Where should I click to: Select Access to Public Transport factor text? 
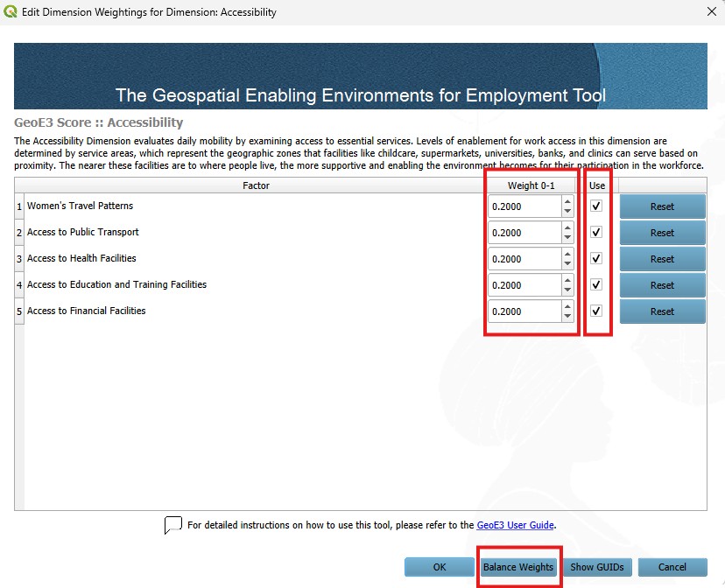point(83,232)
